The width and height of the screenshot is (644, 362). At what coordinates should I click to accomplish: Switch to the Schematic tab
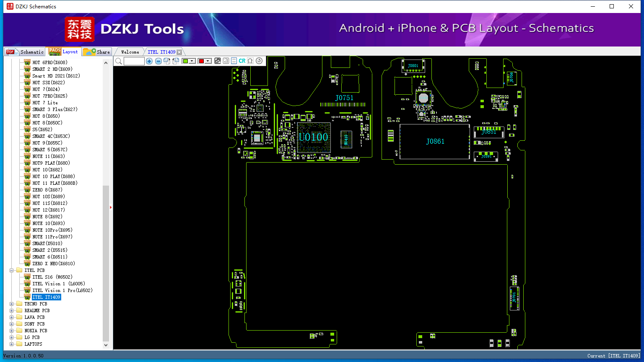click(x=25, y=52)
